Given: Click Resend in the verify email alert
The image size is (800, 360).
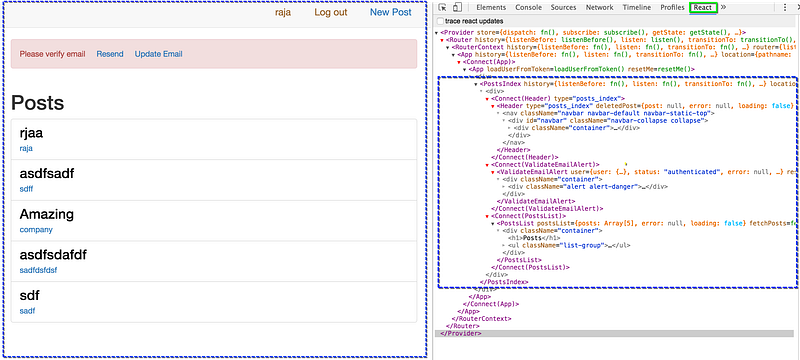Looking at the screenshot, I should (110, 54).
